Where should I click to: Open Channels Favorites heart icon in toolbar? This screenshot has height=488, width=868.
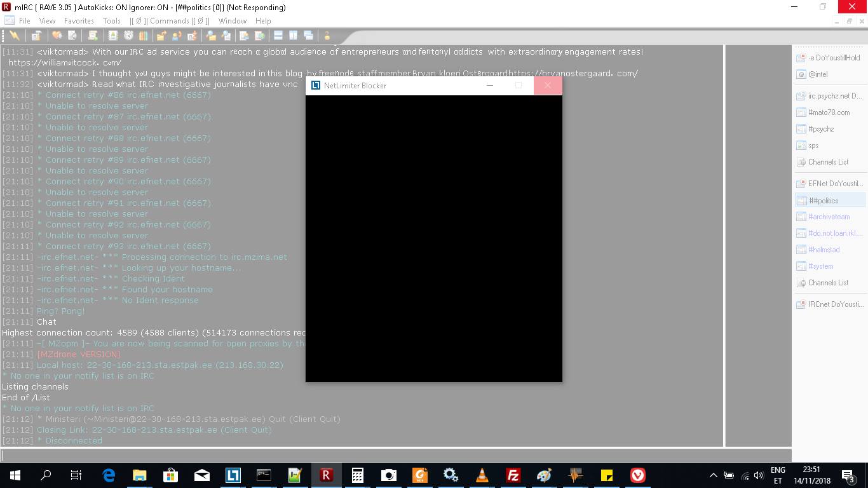point(57,36)
